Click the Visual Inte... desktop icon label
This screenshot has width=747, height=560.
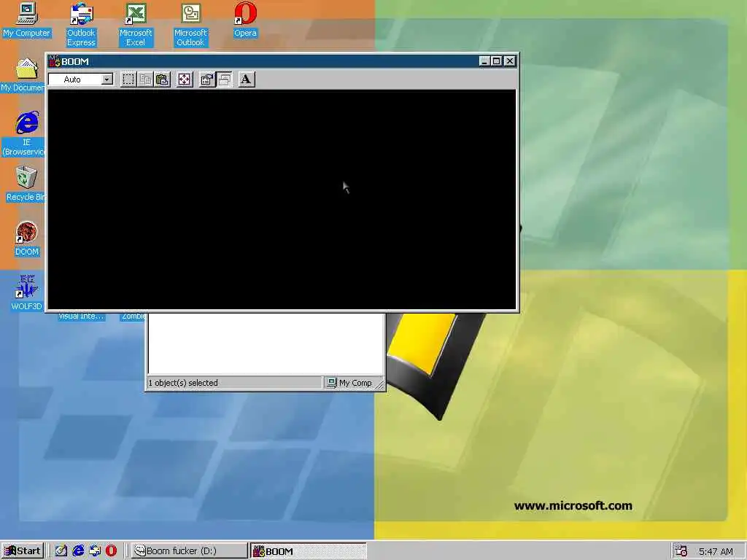(x=81, y=316)
